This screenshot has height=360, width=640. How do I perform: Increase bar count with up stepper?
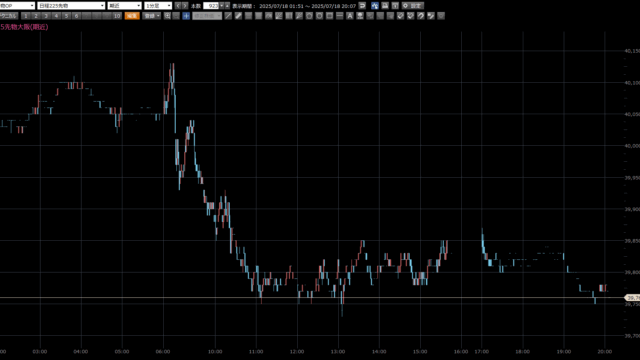[x=227, y=6]
